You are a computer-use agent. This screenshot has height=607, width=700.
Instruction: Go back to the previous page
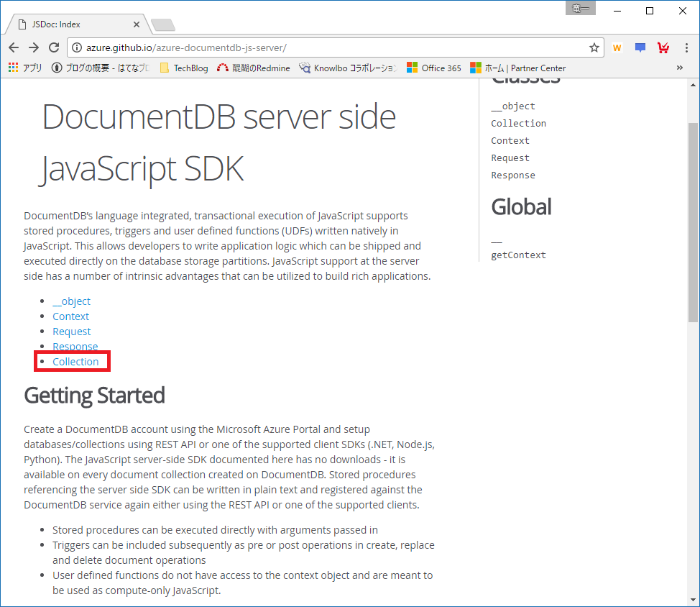(x=14, y=47)
